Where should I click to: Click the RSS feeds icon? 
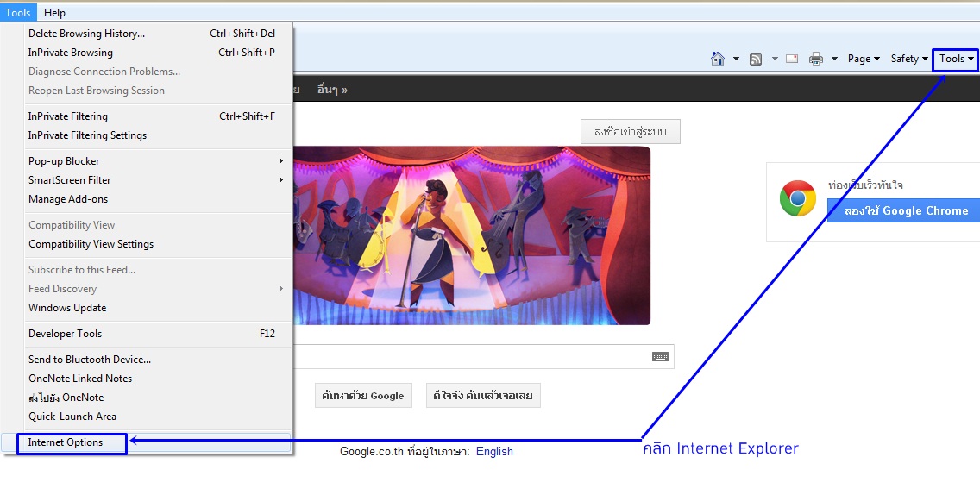coord(756,60)
